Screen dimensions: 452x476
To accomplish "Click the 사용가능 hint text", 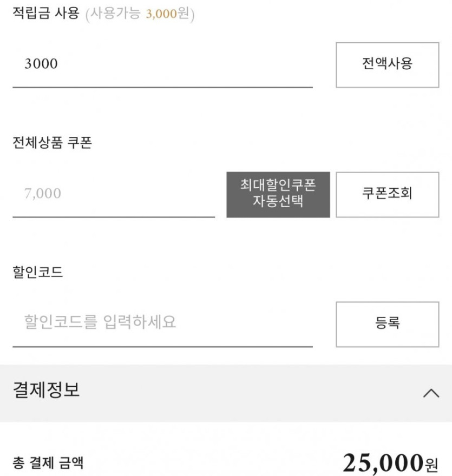I will tap(116, 15).
